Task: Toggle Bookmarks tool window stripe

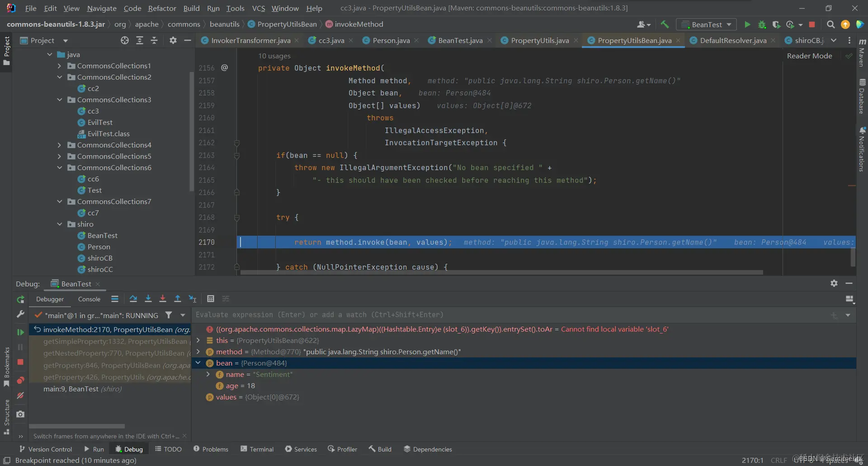Action: pos(6,366)
